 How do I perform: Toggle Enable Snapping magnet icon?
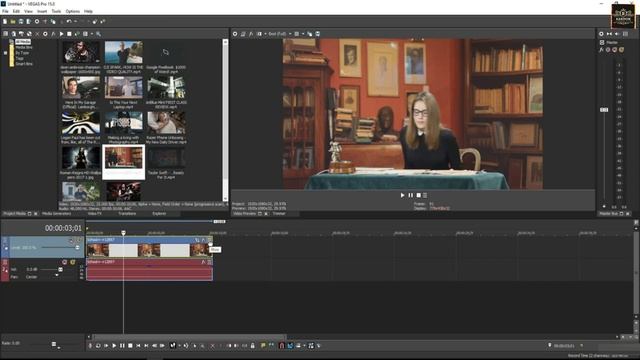click(282, 346)
